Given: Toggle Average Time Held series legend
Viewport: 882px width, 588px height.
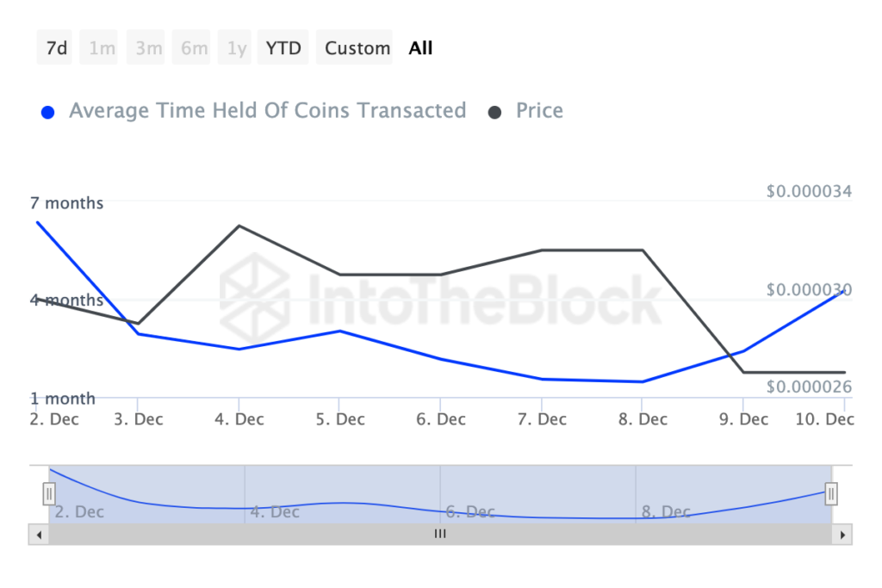Looking at the screenshot, I should pyautogui.click(x=267, y=111).
